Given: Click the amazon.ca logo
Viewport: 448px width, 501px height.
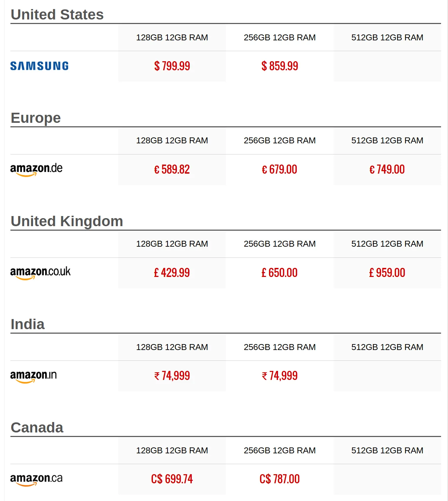Looking at the screenshot, I should [36, 479].
